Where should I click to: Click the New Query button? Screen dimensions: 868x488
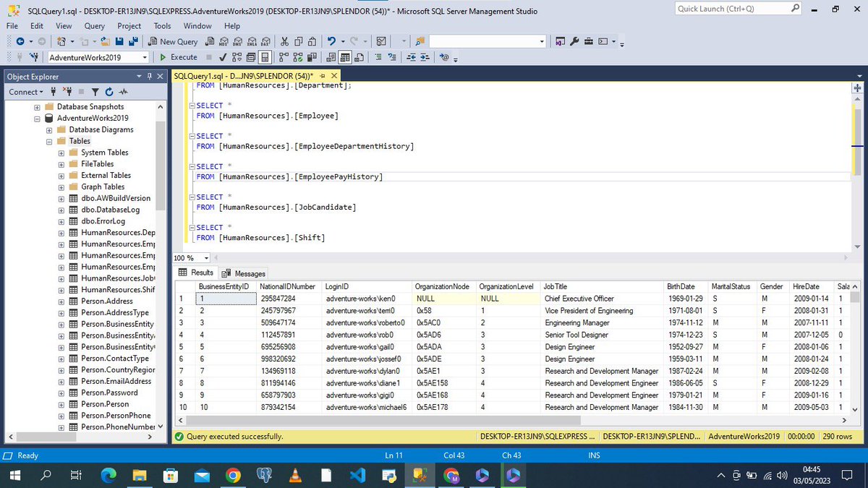point(174,41)
